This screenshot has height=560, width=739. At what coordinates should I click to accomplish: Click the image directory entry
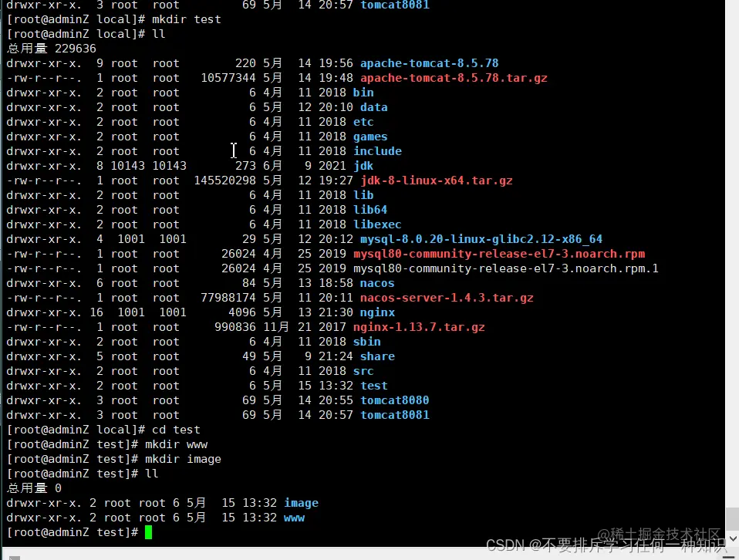[x=301, y=503]
